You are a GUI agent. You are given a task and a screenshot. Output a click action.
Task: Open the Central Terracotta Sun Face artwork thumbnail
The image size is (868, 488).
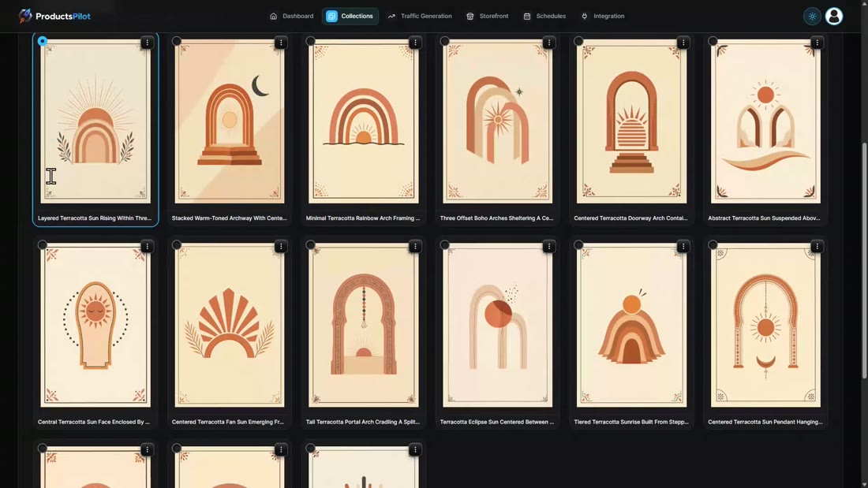pos(95,326)
